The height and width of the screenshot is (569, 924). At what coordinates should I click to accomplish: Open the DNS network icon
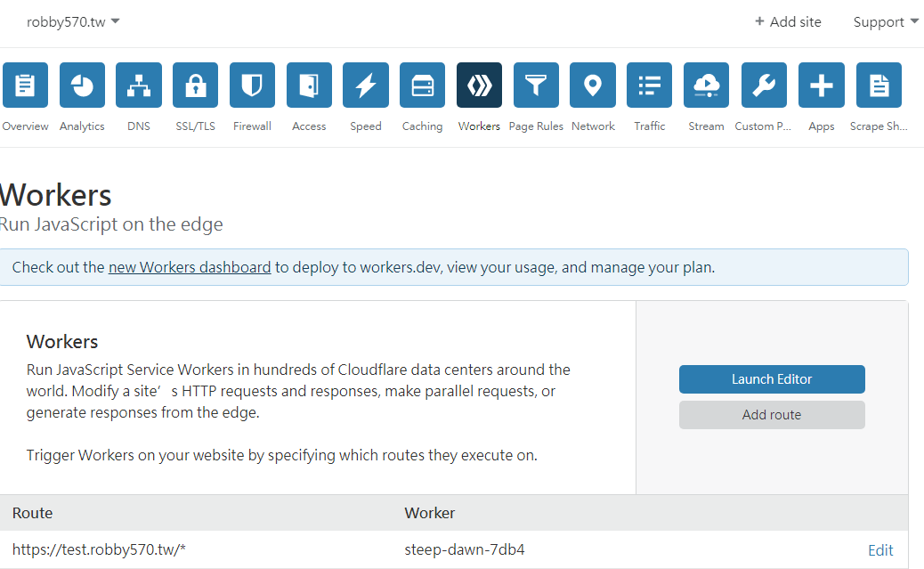[139, 85]
